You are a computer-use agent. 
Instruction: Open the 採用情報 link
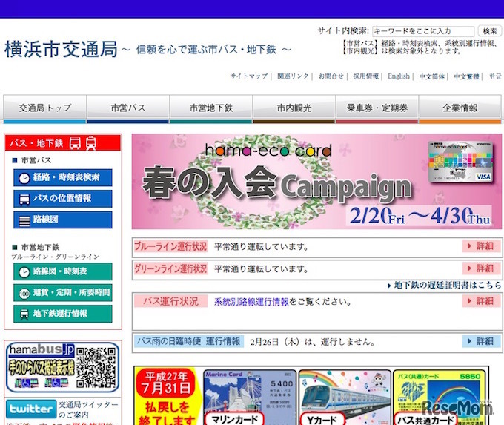[366, 76]
